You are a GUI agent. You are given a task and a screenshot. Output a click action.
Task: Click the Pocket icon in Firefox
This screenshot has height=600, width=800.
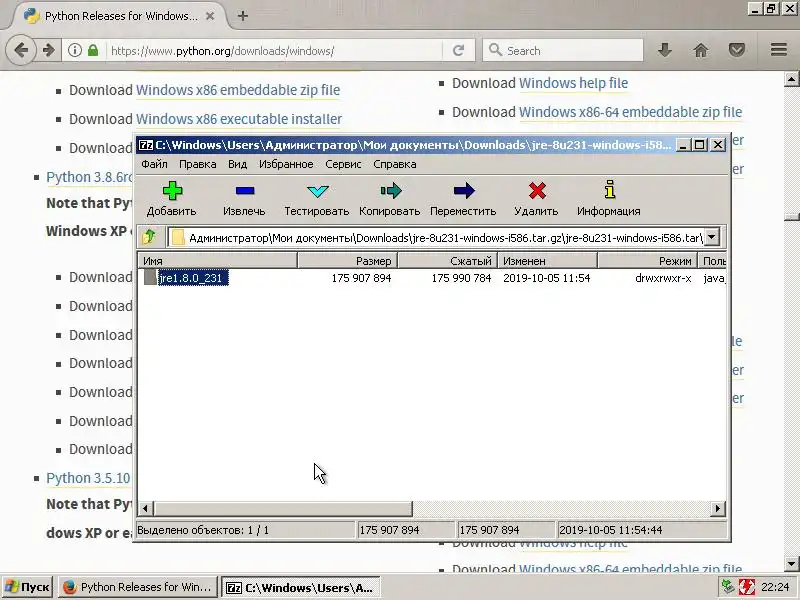[x=736, y=50]
